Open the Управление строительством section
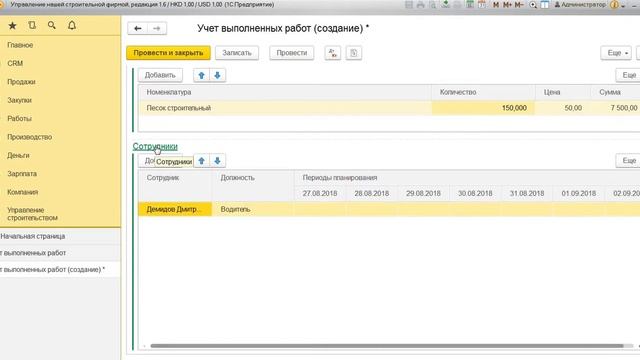The height and width of the screenshot is (360, 640). click(32, 214)
